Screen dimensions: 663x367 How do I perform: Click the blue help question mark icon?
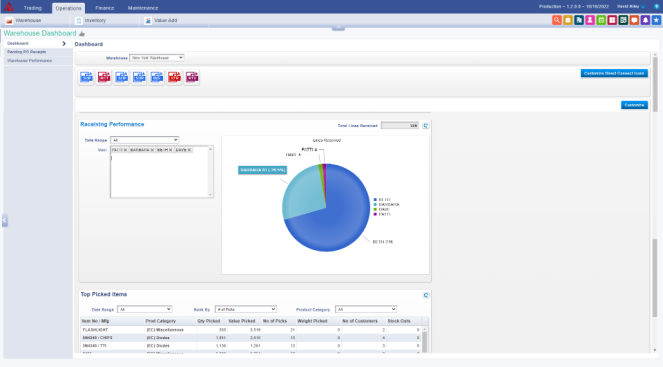tap(656, 7)
